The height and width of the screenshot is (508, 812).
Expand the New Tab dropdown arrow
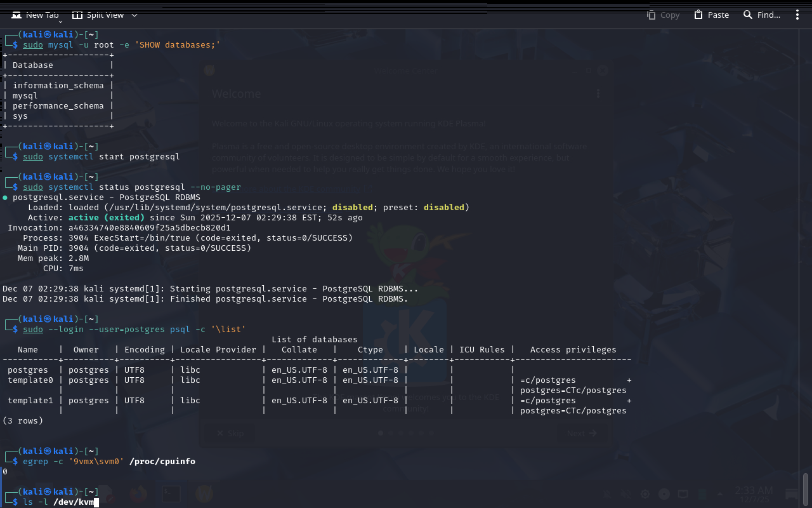(61, 22)
